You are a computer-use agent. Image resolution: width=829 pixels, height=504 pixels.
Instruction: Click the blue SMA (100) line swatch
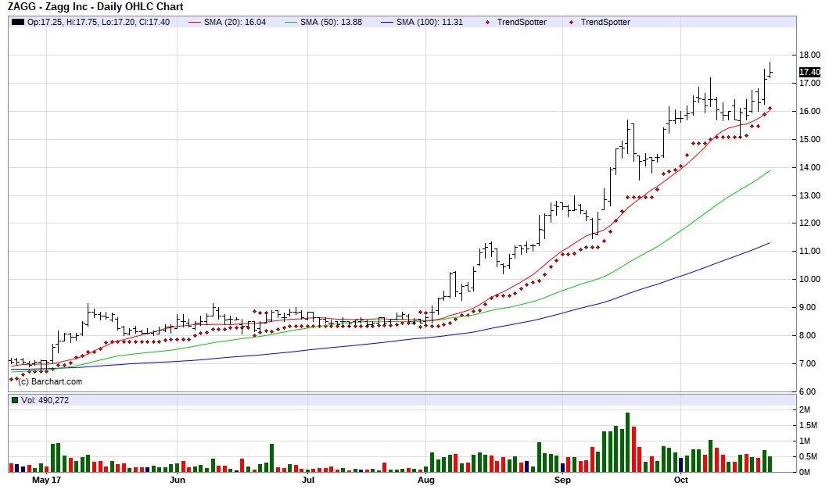click(x=387, y=22)
